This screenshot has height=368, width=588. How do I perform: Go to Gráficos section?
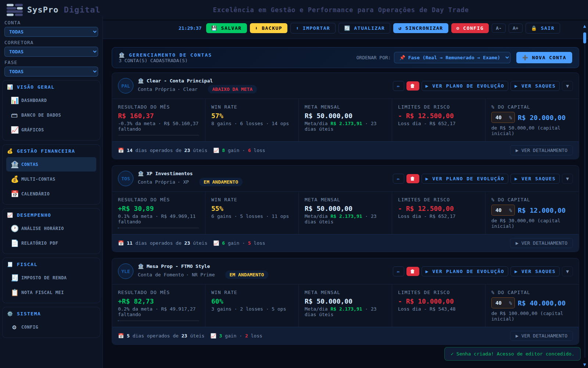(x=51, y=130)
